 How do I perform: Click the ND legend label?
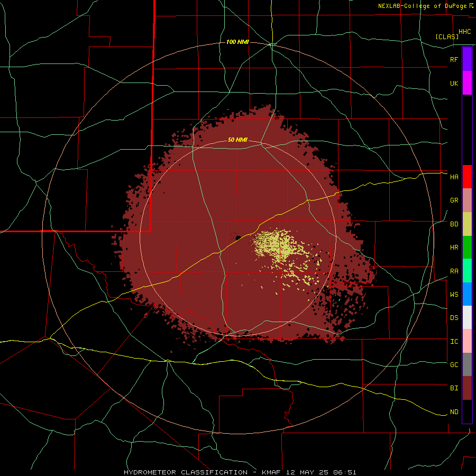[x=454, y=412]
